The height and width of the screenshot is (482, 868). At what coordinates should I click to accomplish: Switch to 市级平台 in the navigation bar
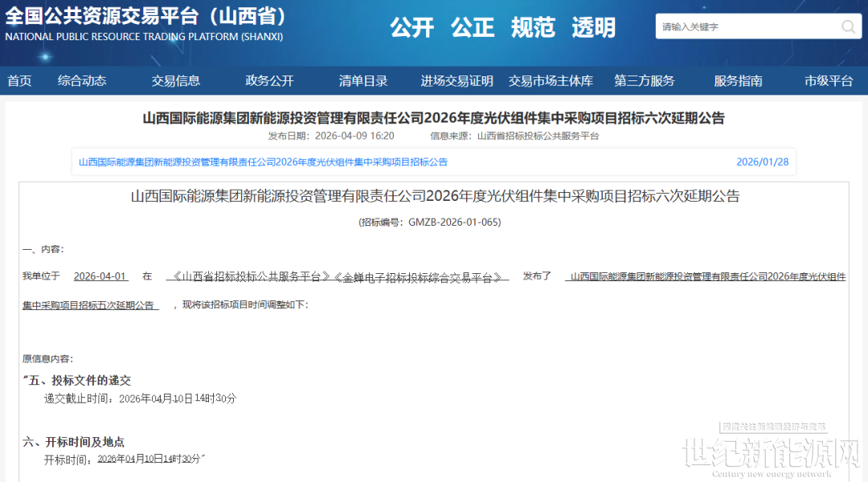[x=829, y=80]
